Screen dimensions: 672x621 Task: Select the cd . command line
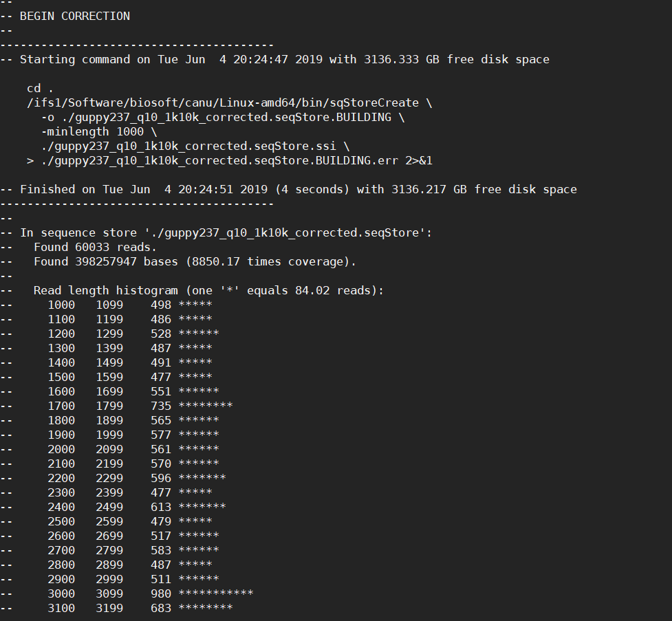pos(33,88)
